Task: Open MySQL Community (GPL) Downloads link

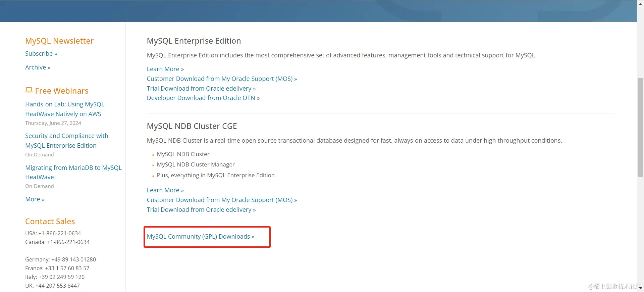Action: (x=200, y=237)
